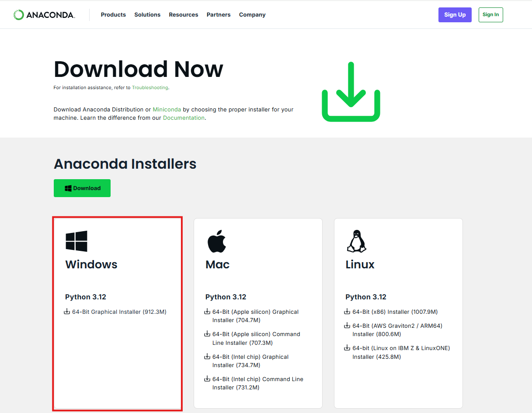
Task: Click the purple Sign Up button
Action: [455, 15]
